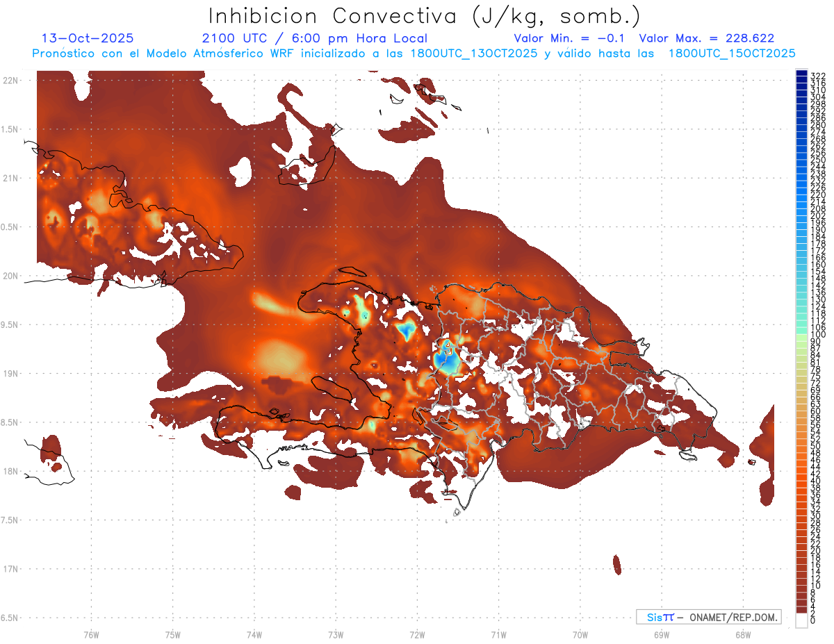Click the small isolated shaded patch near 17N

616,565
